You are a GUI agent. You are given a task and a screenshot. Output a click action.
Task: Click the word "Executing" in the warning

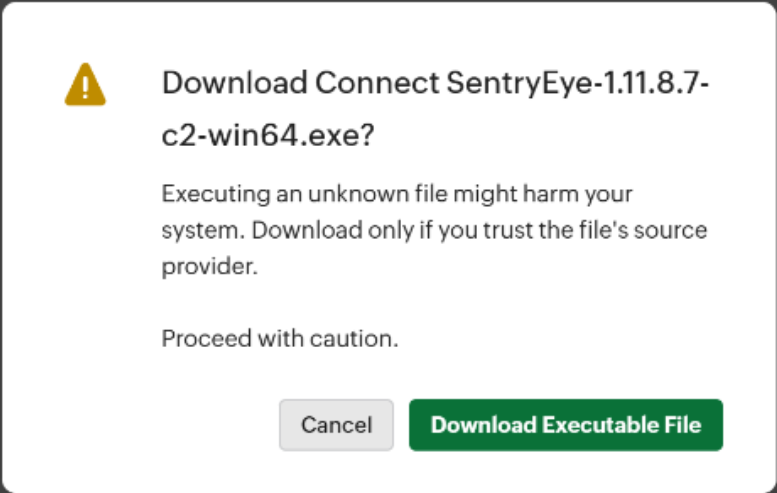[x=206, y=191]
